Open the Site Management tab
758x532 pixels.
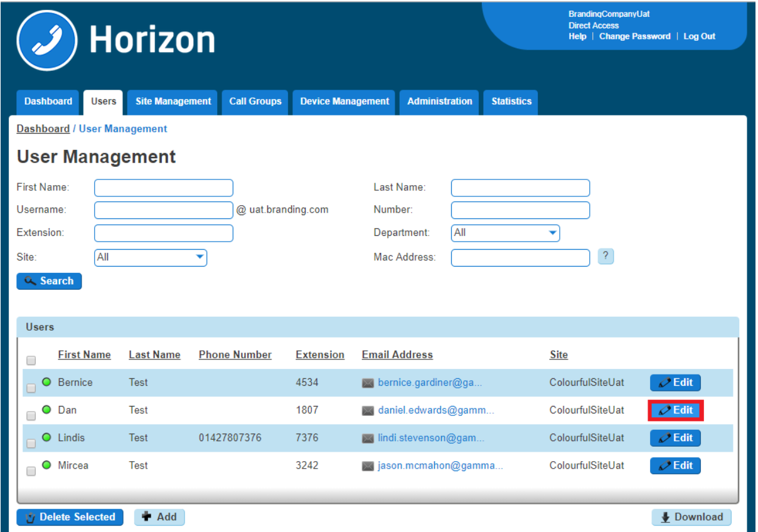point(173,102)
